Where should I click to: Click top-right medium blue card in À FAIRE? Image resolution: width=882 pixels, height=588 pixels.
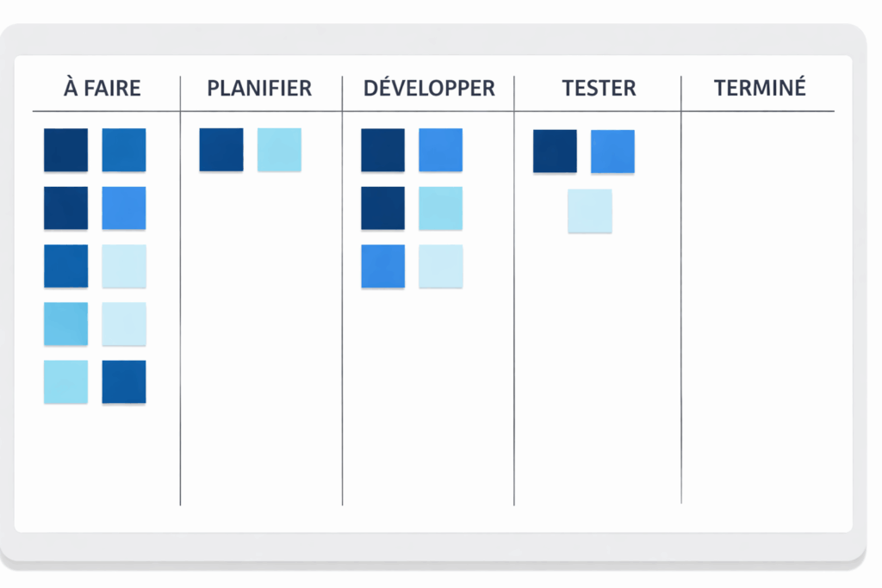[x=124, y=150]
